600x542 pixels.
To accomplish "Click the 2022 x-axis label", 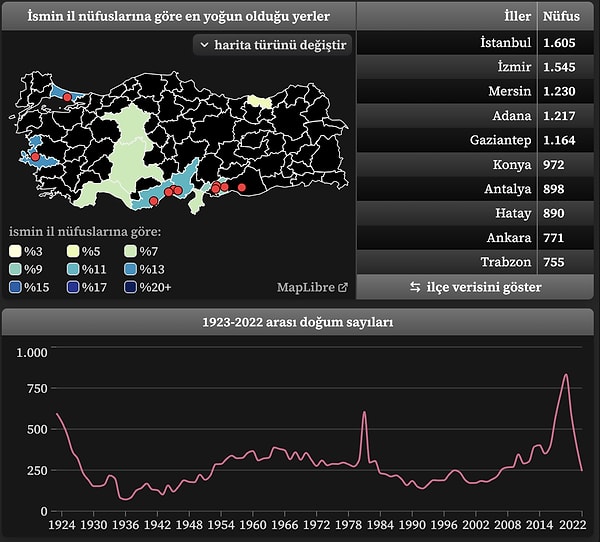I will [573, 524].
